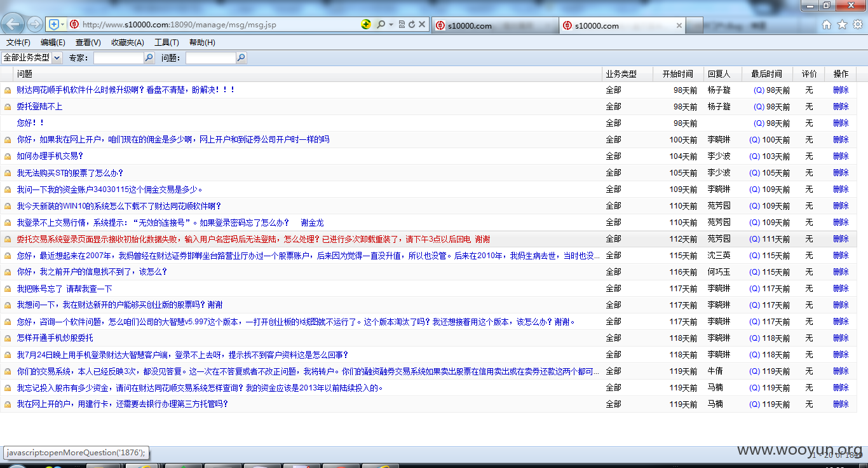Click the address bar search magnifier
The image size is (868, 468).
click(x=381, y=24)
